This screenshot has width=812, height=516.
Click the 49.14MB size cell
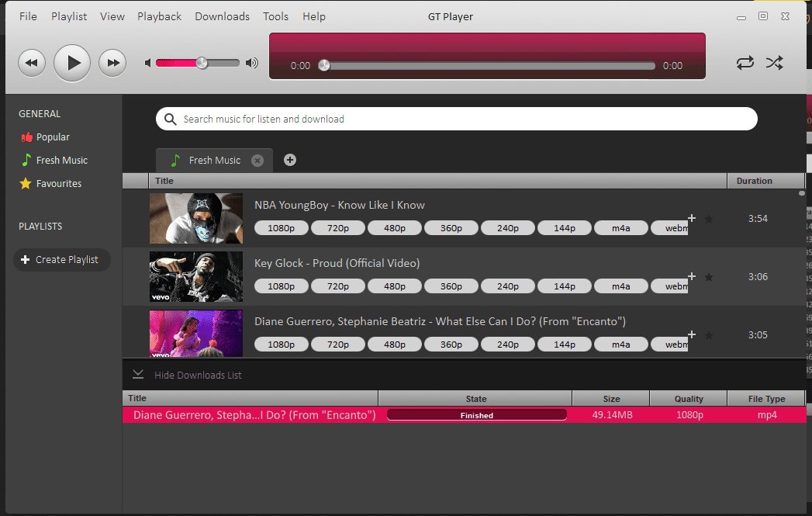612,415
